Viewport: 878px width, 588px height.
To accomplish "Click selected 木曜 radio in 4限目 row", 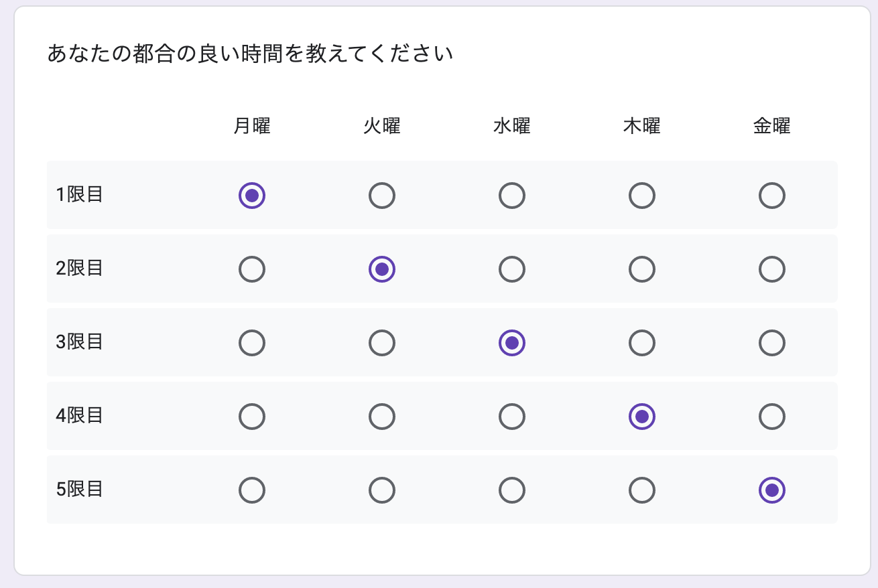I will point(642,417).
